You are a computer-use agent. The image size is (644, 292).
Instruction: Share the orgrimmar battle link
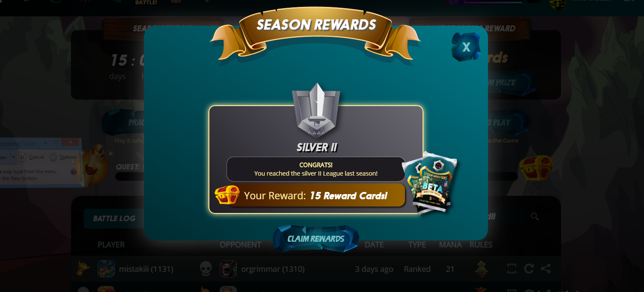coord(546,269)
